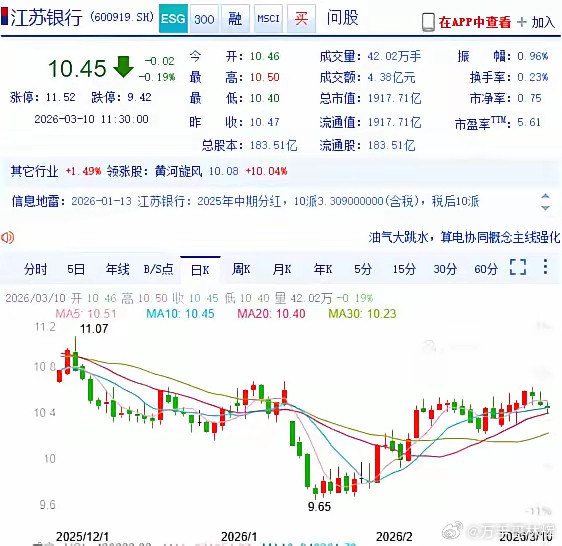Viewport: 562px width, 546px height.
Task: Click the 市净率 0.75 value
Action: tap(529, 98)
